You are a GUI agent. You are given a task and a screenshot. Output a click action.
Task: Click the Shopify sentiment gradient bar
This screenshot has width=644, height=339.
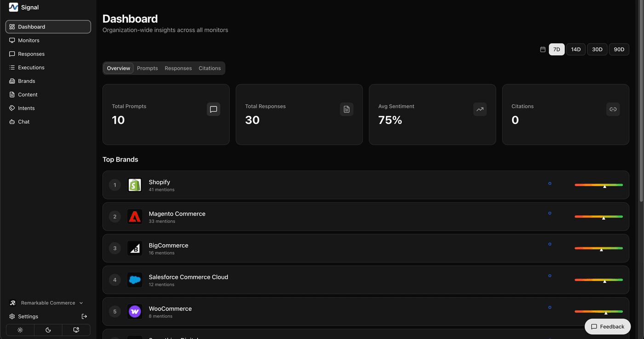point(598,185)
